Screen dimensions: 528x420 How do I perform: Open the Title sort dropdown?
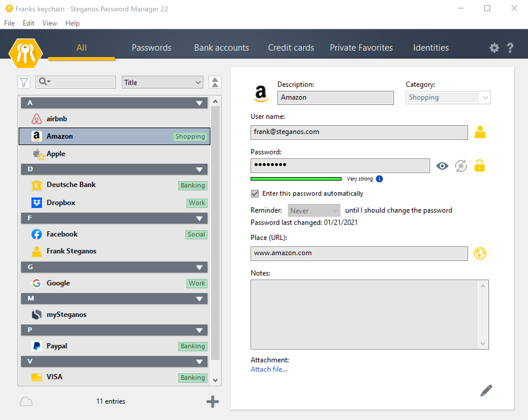(x=162, y=82)
